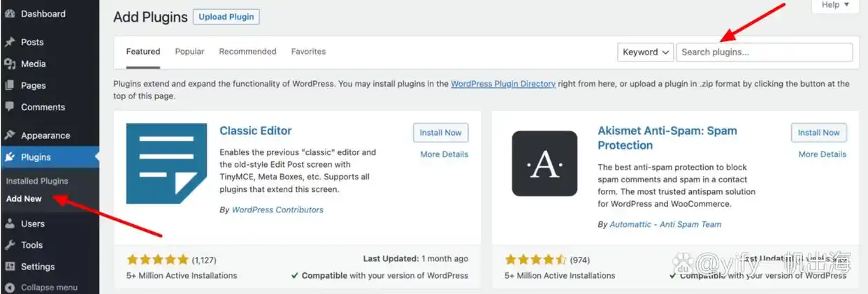Switch to the Popular plugins tab
This screenshot has width=868, height=294.
189,52
